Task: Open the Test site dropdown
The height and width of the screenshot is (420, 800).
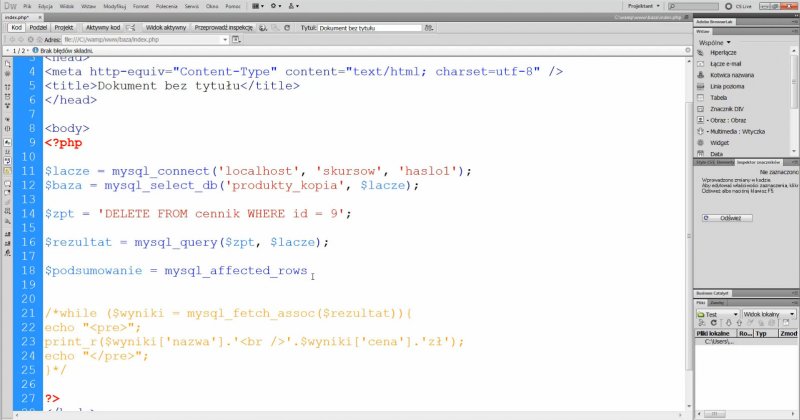Action: (x=718, y=313)
